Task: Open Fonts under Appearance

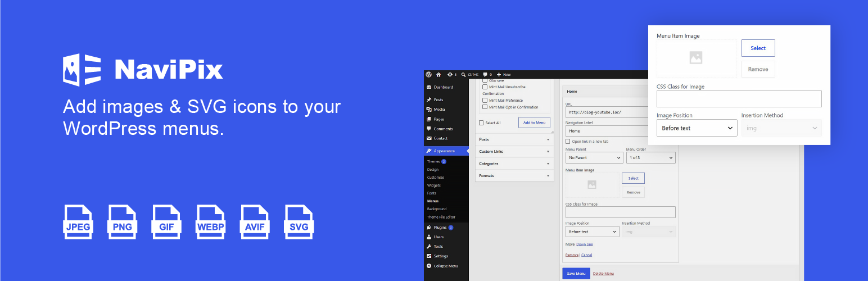Action: pos(432,193)
